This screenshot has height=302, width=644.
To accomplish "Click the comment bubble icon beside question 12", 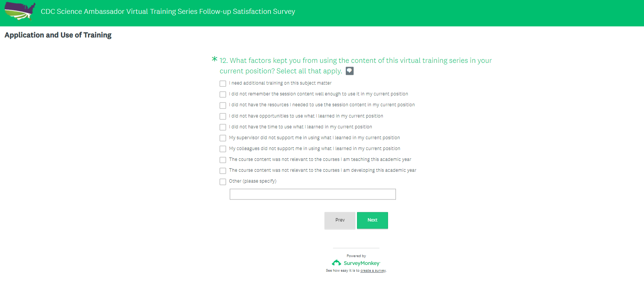I will tap(350, 71).
